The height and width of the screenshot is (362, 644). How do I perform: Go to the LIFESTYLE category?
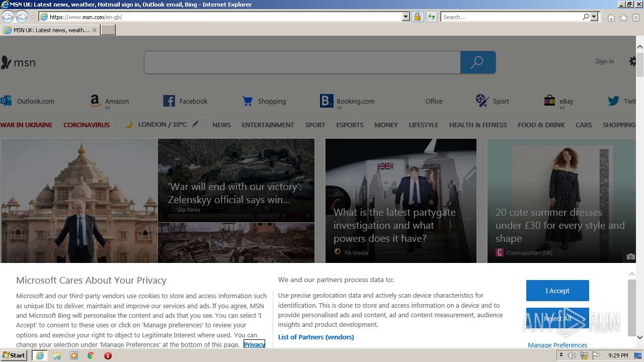pyautogui.click(x=423, y=125)
